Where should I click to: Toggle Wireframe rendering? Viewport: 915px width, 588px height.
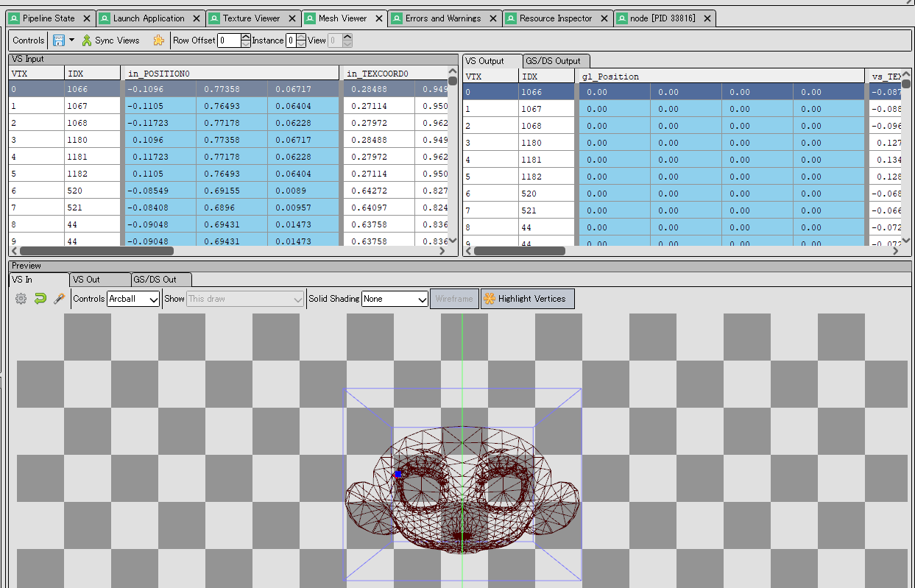coord(453,299)
